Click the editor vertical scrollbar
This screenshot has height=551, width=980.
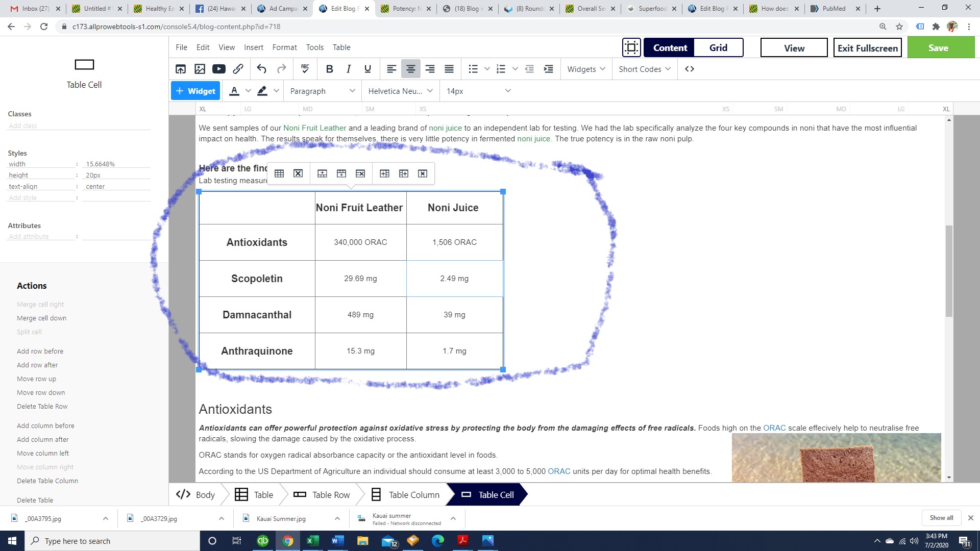point(949,270)
